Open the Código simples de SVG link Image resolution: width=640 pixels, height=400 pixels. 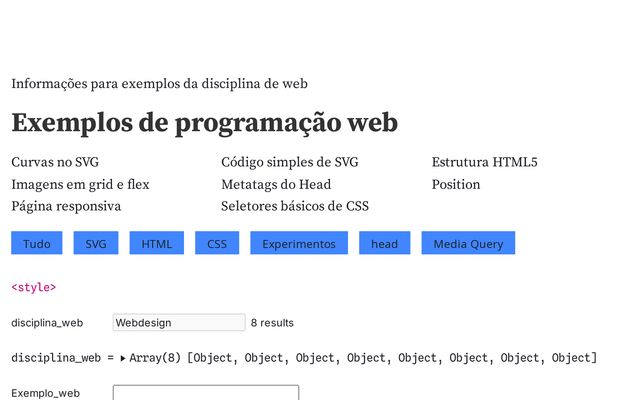click(x=289, y=162)
